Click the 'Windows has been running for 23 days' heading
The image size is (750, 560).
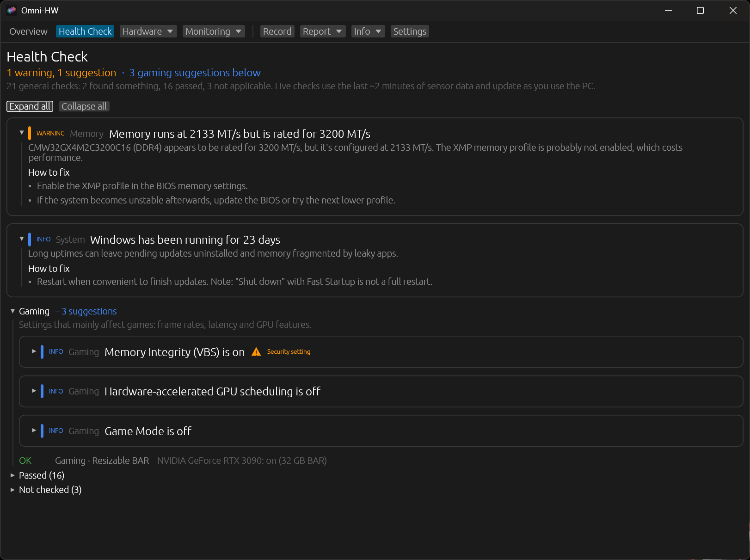point(185,240)
